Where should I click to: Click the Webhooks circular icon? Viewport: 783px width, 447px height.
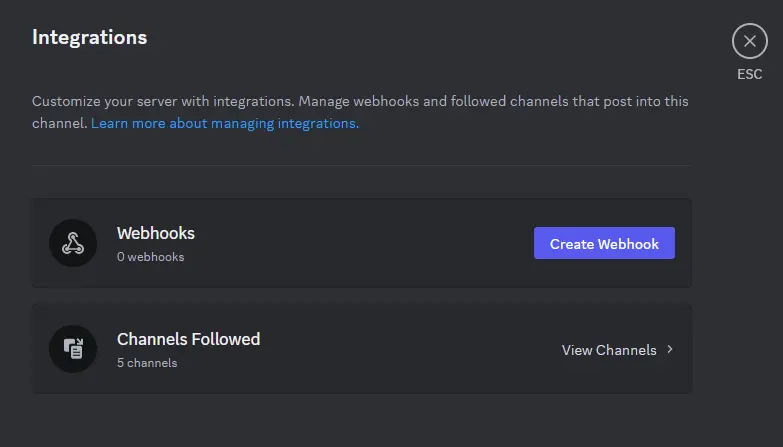pos(73,243)
